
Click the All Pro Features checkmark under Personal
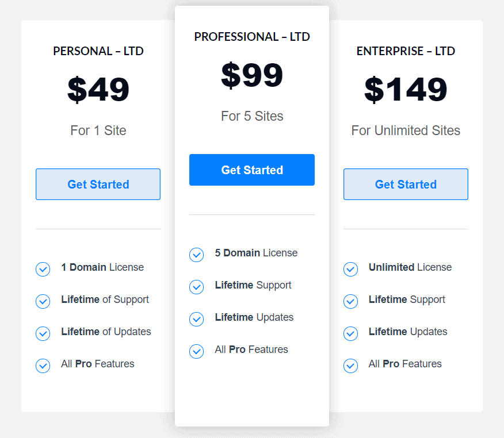pos(43,366)
